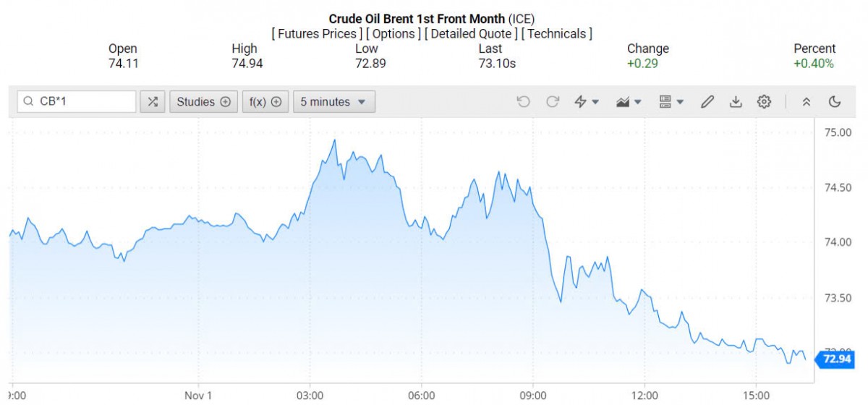Click the compare symbols shuffle icon
Image resolution: width=868 pixels, height=405 pixels.
(152, 102)
